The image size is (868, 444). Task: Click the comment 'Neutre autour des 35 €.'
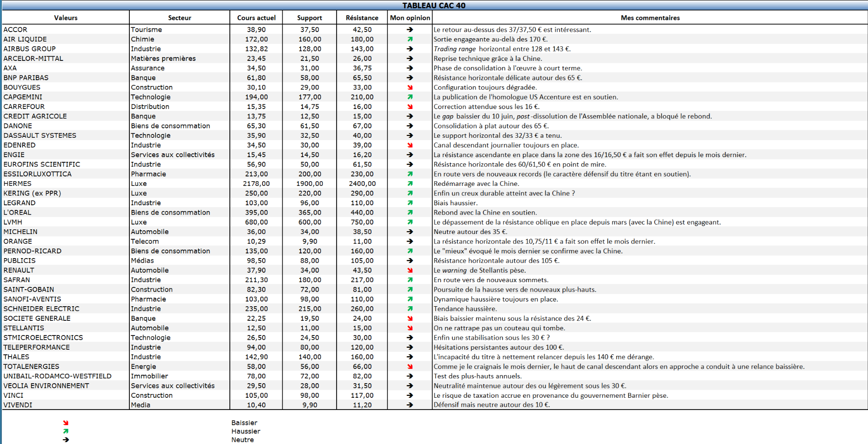tap(470, 232)
